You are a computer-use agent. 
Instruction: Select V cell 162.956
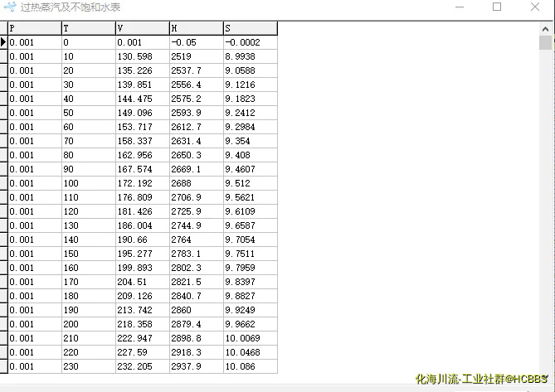[143, 155]
